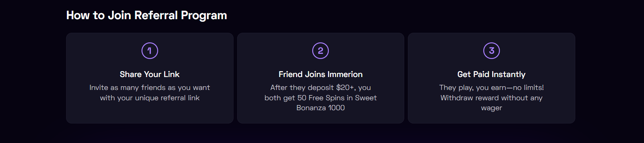Click the "Bonanza 1000" text line
This screenshot has height=143, width=644.
(320, 108)
